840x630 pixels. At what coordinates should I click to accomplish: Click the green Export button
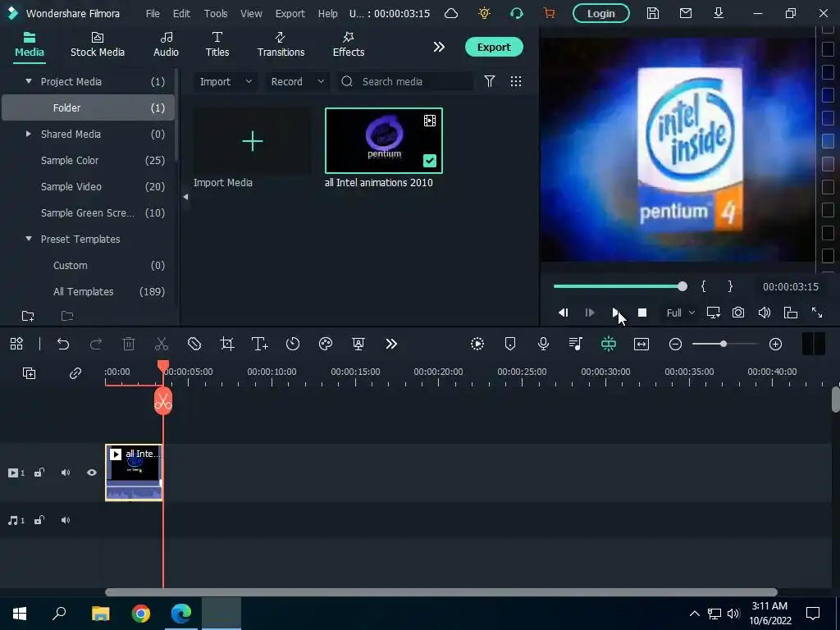494,47
